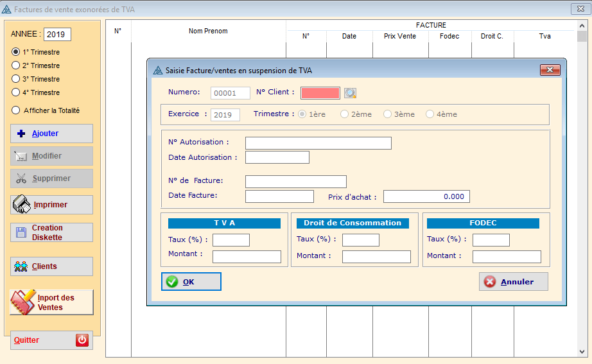Click the Quitter button
Viewport: 592px width, 364px height.
52,340
